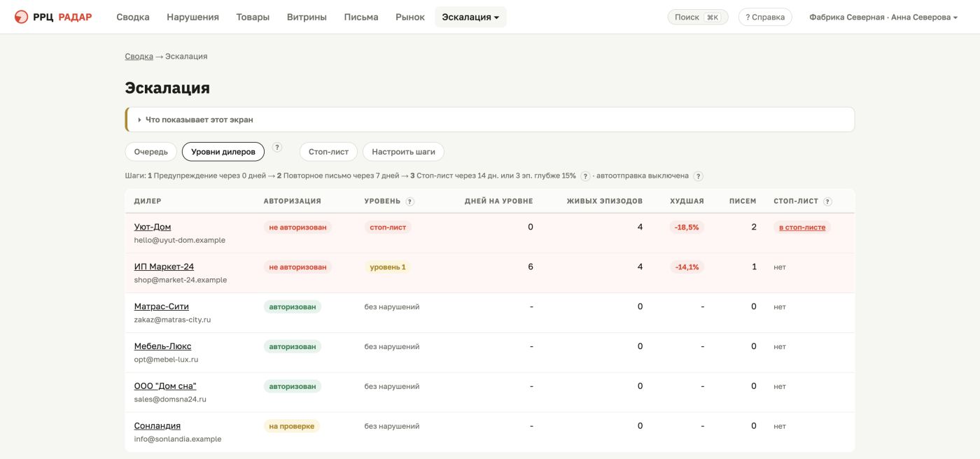980x459 pixels.
Task: Open the Рынок section
Action: 410,17
